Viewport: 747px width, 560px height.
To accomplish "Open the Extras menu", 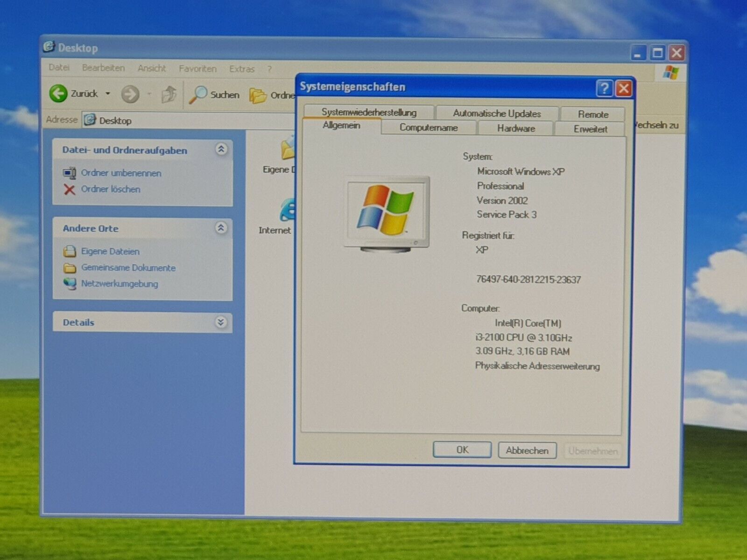I will 242,69.
